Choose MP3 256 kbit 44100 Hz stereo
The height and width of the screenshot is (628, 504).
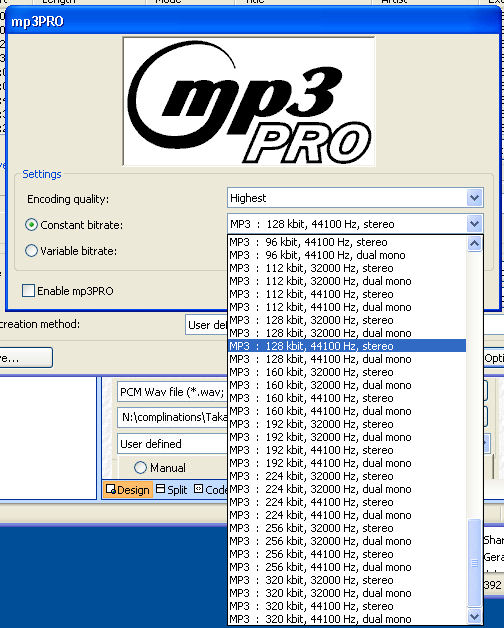[x=347, y=554]
